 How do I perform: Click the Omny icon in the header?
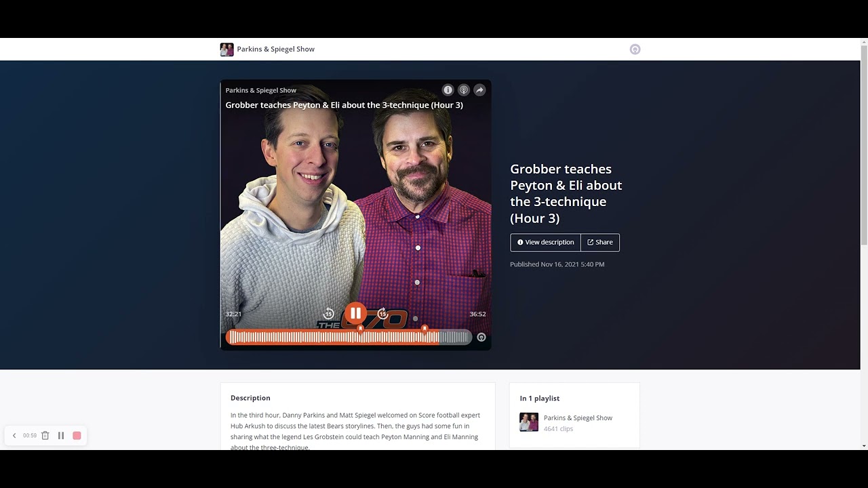tap(635, 49)
